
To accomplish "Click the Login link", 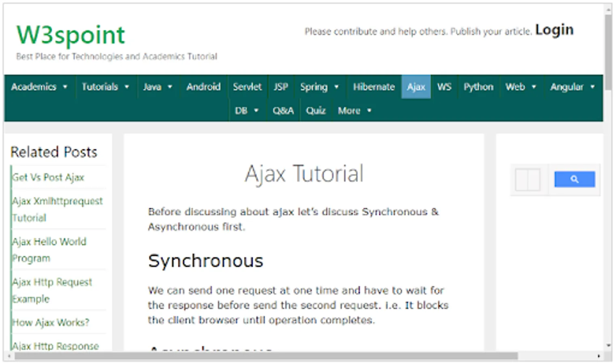I will tap(554, 30).
